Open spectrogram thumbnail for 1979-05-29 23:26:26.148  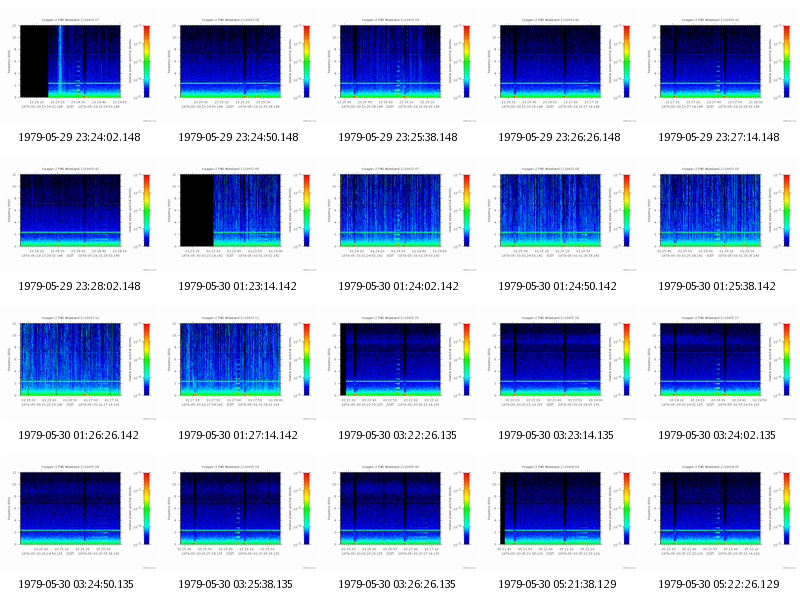(x=559, y=67)
